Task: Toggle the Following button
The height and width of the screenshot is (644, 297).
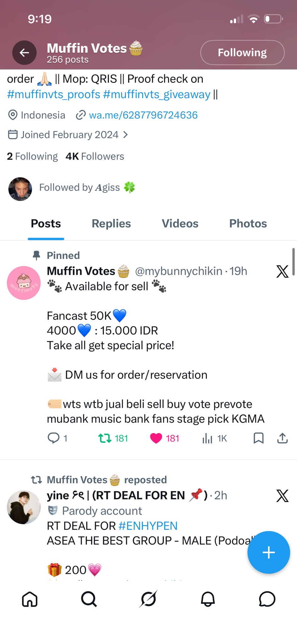Action: pyautogui.click(x=242, y=53)
